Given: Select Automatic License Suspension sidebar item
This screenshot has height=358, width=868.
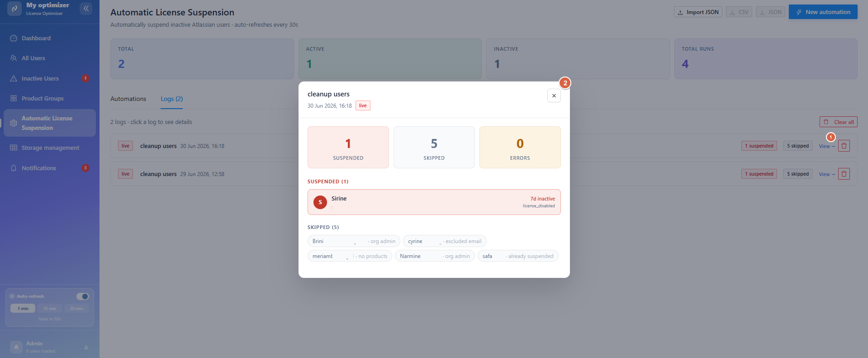Looking at the screenshot, I should click(50, 123).
